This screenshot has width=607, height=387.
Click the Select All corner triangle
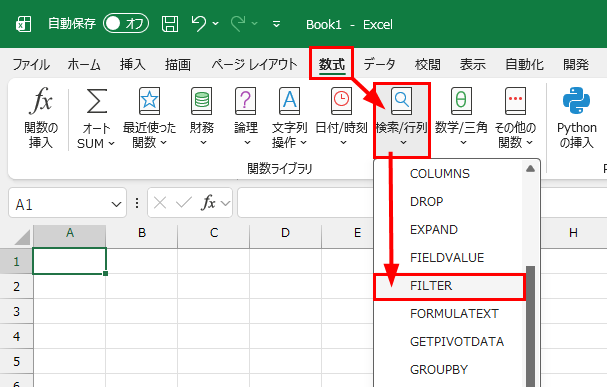coord(23,237)
